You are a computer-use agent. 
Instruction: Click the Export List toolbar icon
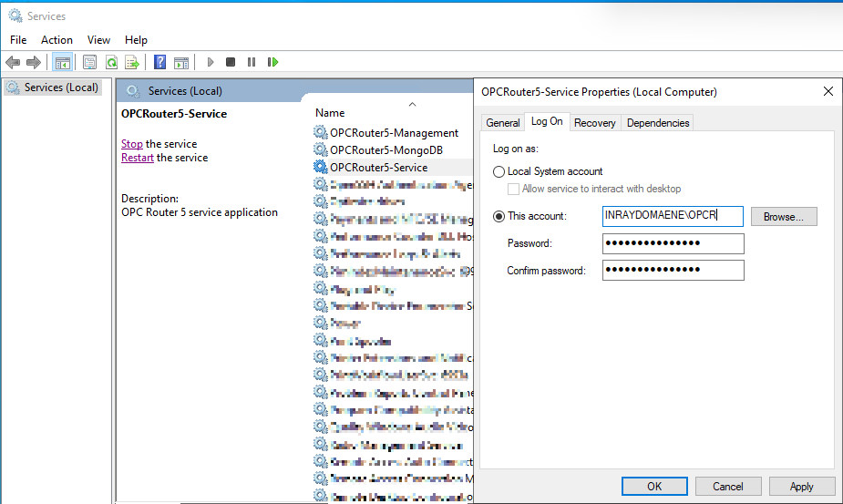pyautogui.click(x=132, y=62)
